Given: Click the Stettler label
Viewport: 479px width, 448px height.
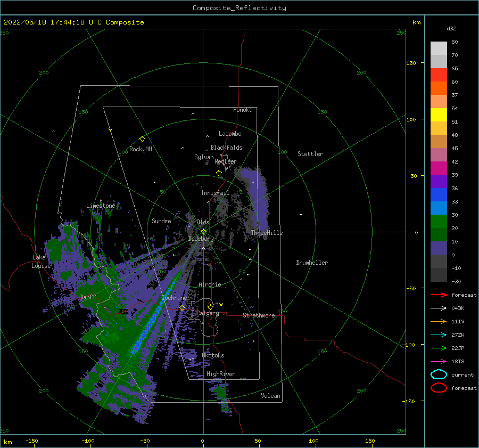Looking at the screenshot, I should (x=310, y=154).
